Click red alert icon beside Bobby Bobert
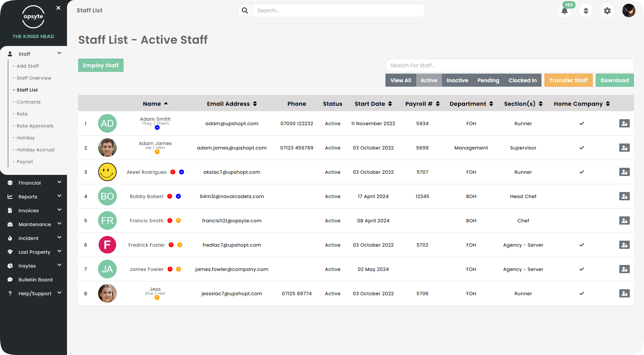The height and width of the screenshot is (355, 644). 170,196
